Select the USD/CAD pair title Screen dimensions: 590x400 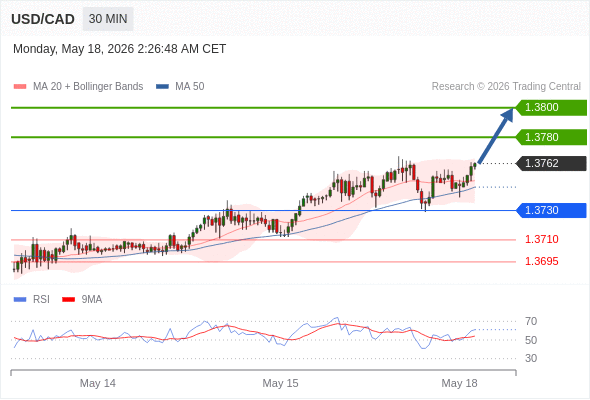43,19
